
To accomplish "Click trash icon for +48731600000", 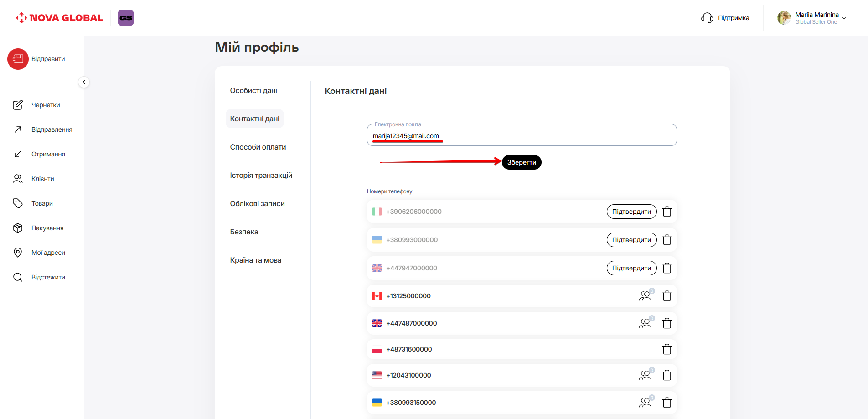I will pos(667,349).
